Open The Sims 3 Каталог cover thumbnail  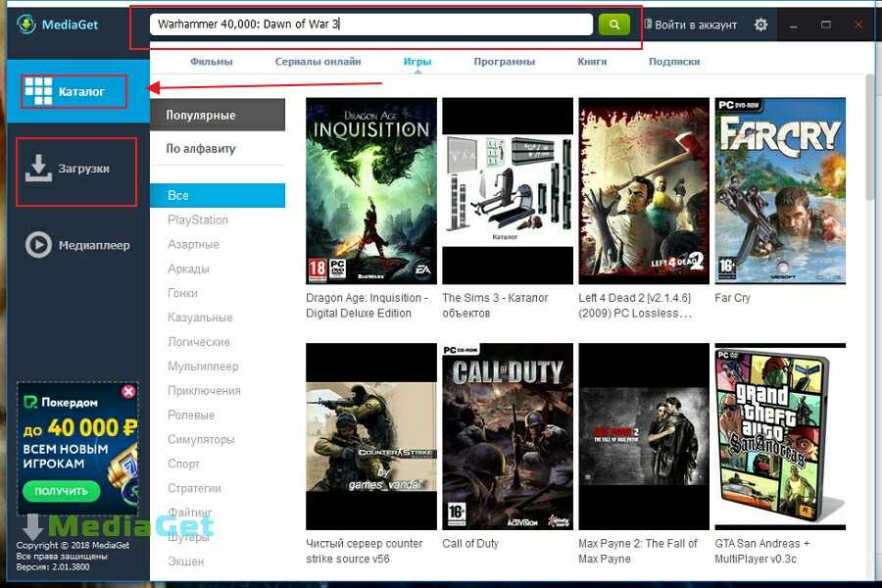click(x=508, y=191)
